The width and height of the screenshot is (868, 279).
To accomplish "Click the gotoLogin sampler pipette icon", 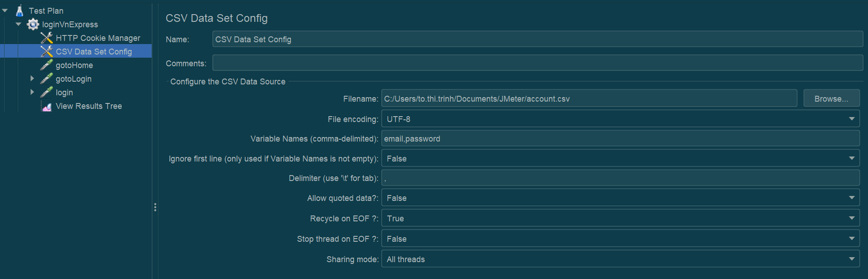I will pyautogui.click(x=47, y=79).
